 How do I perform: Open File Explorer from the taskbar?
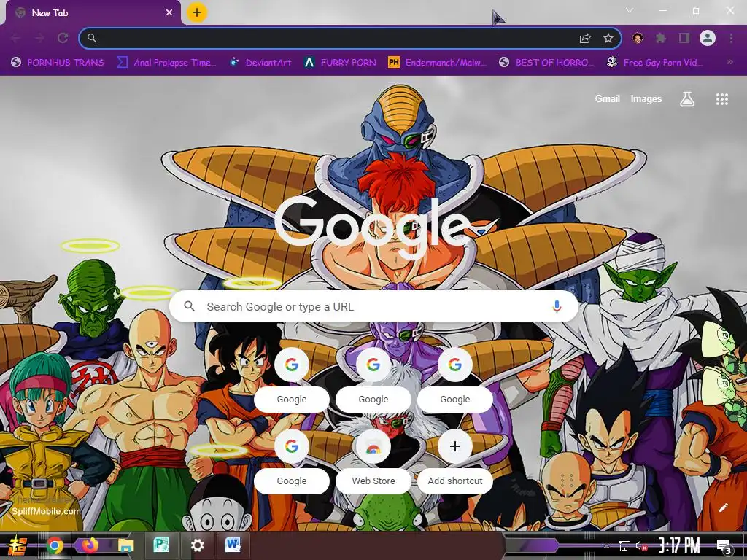point(125,545)
